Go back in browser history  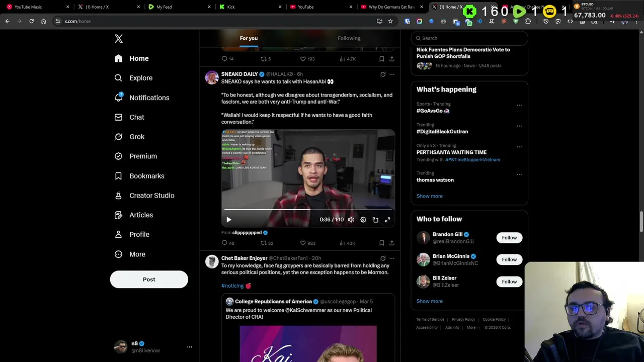click(x=7, y=21)
